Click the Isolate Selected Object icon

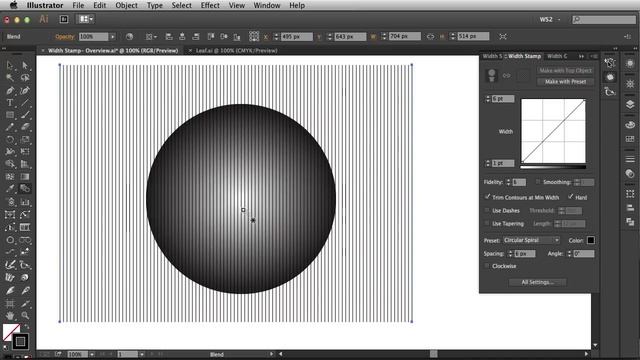(503, 37)
